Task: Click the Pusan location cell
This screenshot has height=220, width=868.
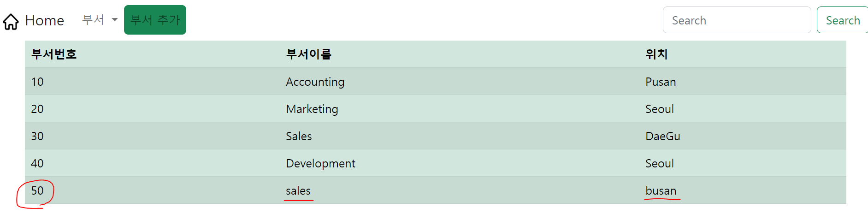Action: coord(661,82)
